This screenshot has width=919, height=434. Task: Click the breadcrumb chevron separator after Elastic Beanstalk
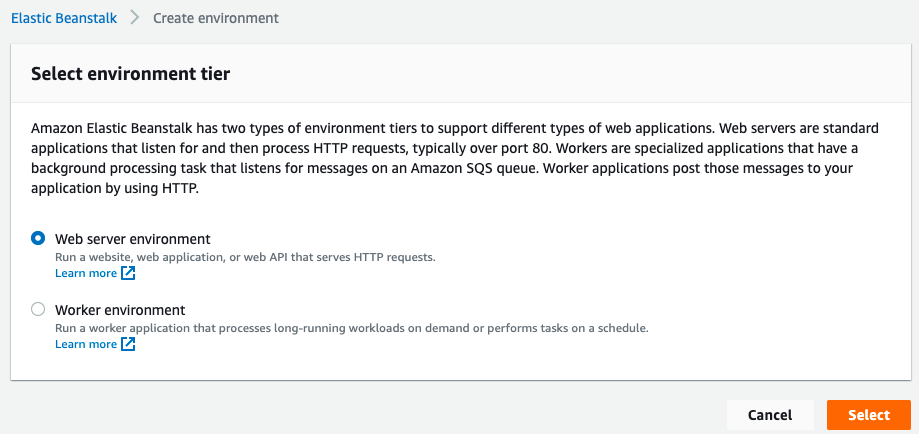pos(135,18)
